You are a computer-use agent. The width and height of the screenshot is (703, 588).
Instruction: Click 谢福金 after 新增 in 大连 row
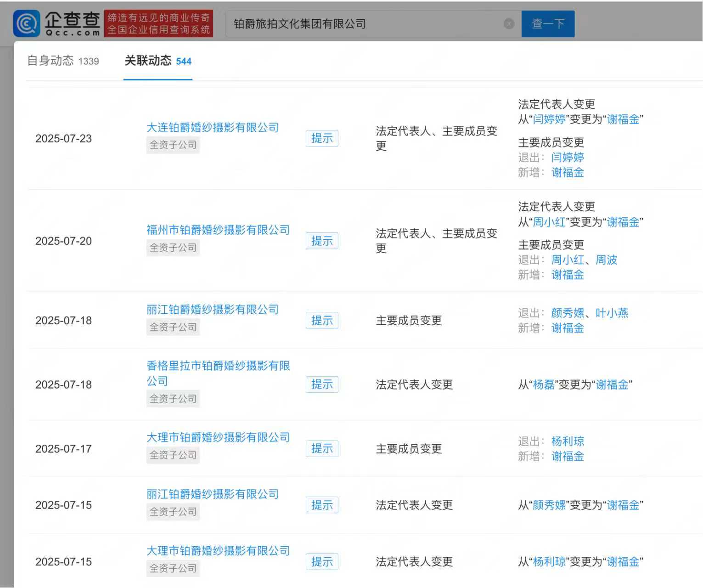pyautogui.click(x=568, y=172)
